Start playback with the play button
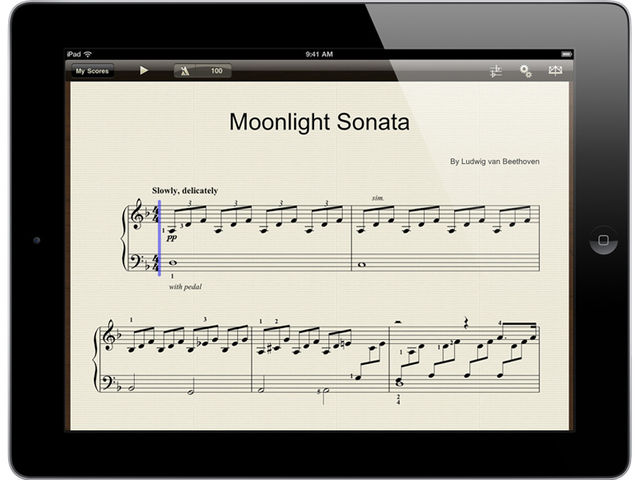Screen dimensions: 640x480 [144, 71]
